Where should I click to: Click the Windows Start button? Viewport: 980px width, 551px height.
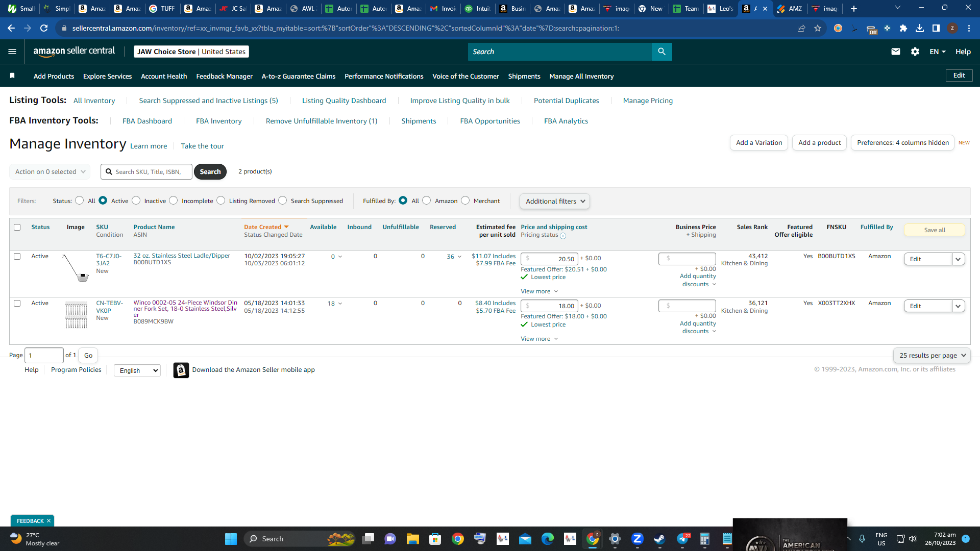point(231,539)
